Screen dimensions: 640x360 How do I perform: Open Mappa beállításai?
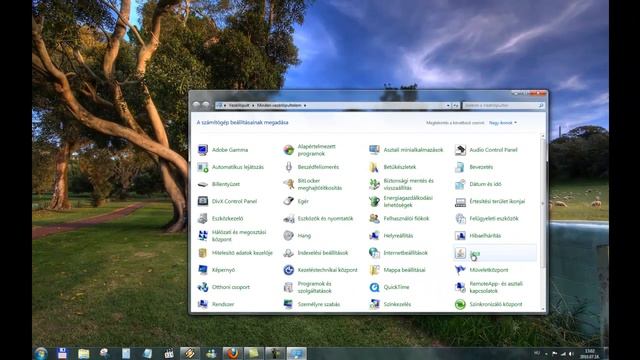click(x=397, y=270)
